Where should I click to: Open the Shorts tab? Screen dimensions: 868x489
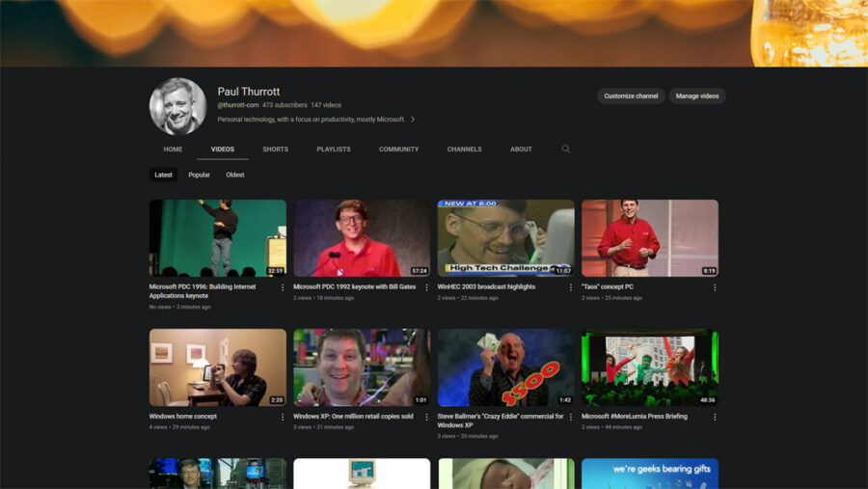tap(275, 149)
